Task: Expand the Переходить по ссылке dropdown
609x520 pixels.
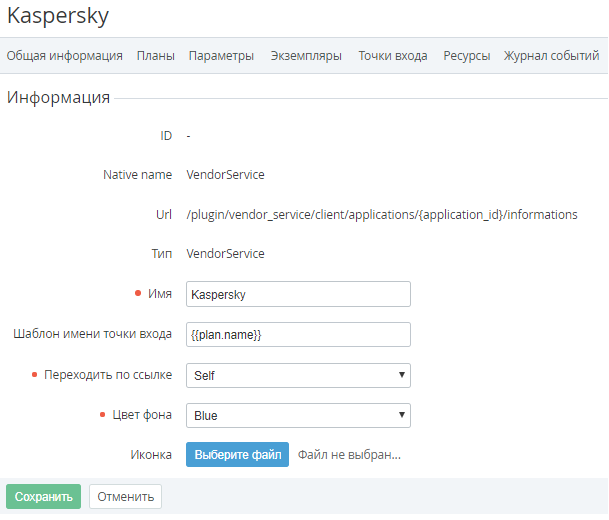Action: (298, 376)
